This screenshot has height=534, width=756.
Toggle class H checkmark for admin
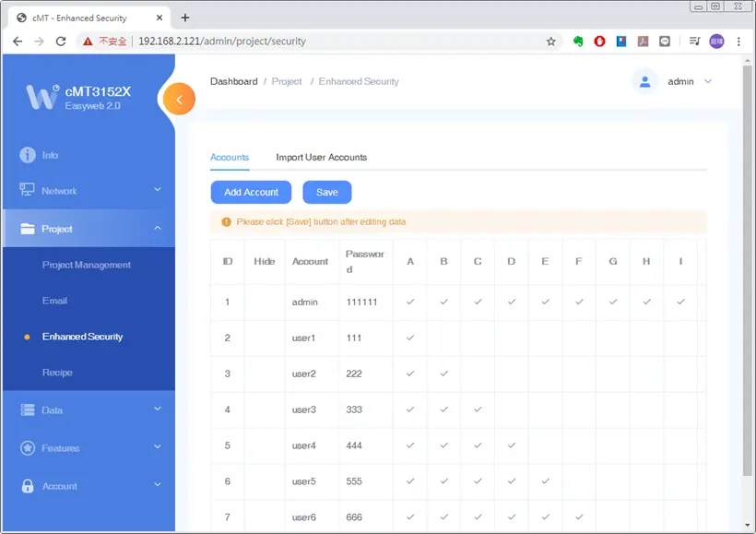click(646, 302)
